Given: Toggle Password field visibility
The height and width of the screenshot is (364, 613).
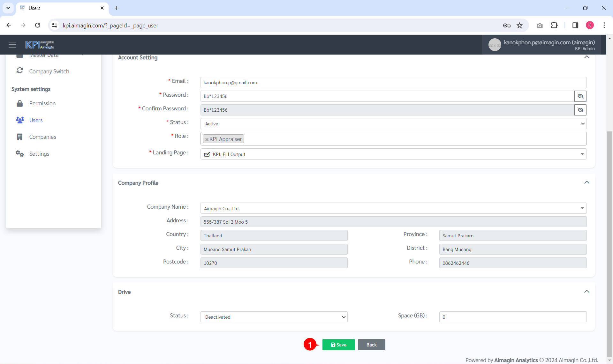Looking at the screenshot, I should [x=580, y=96].
